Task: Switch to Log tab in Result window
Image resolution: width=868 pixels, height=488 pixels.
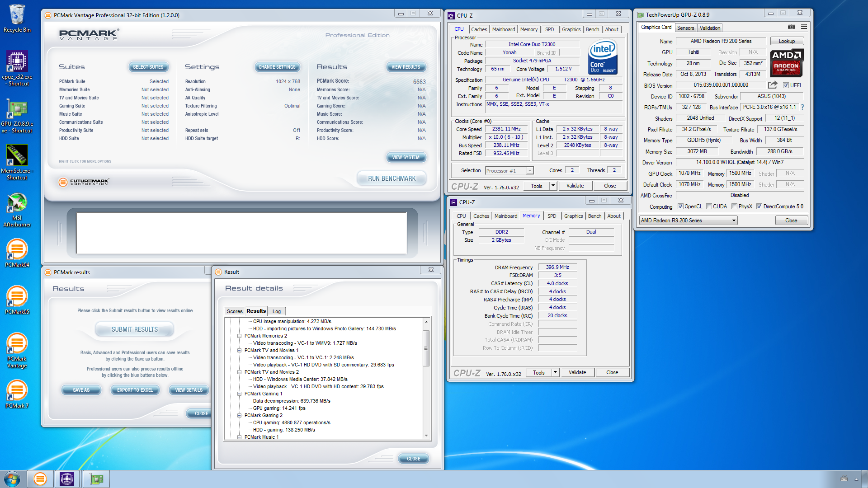Action: click(277, 311)
